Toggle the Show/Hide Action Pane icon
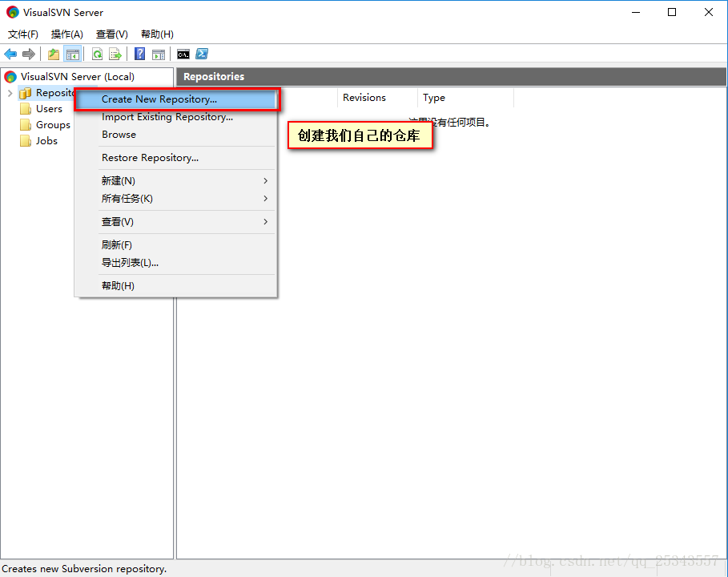Image resolution: width=728 pixels, height=577 pixels. click(x=159, y=54)
